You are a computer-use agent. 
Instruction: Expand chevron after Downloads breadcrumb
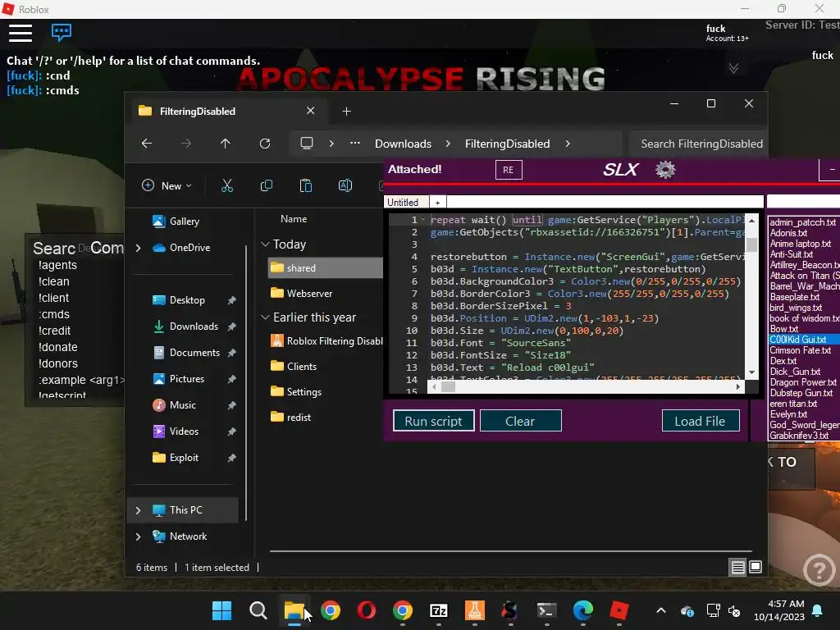pos(448,144)
